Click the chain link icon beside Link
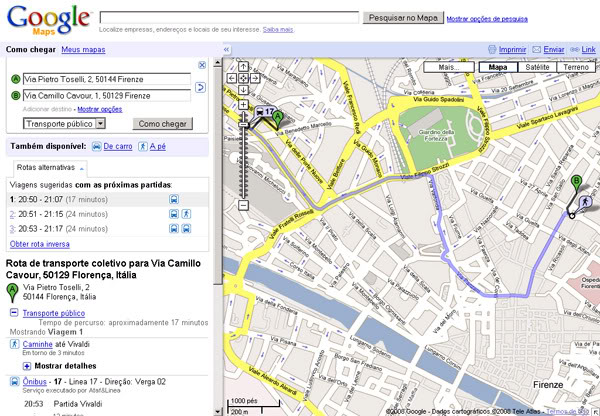The image size is (600, 416). coord(574,50)
